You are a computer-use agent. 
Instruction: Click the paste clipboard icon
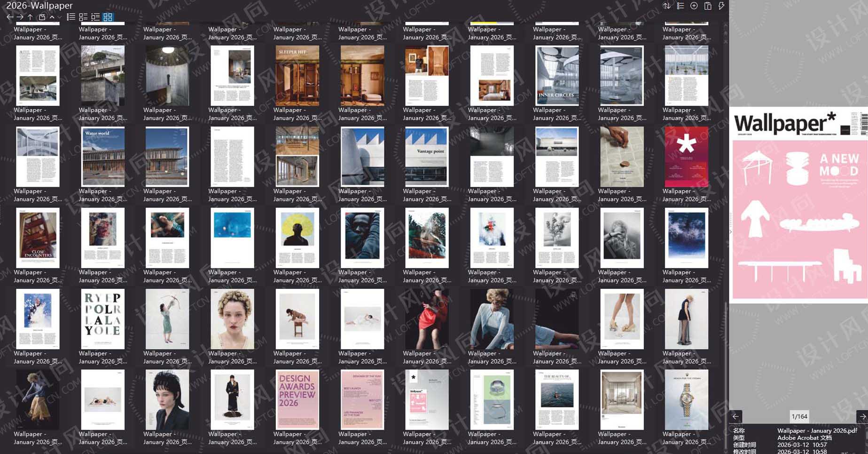pyautogui.click(x=708, y=6)
